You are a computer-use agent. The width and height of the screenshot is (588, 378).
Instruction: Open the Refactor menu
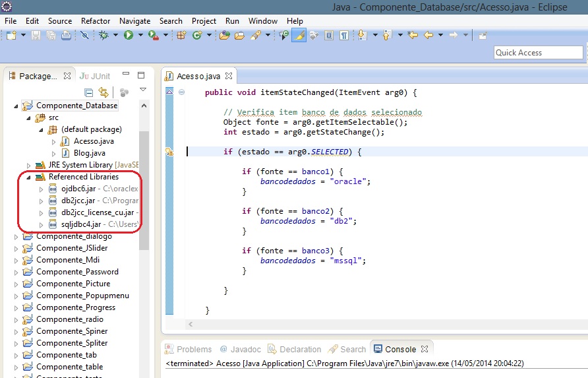[x=96, y=21]
